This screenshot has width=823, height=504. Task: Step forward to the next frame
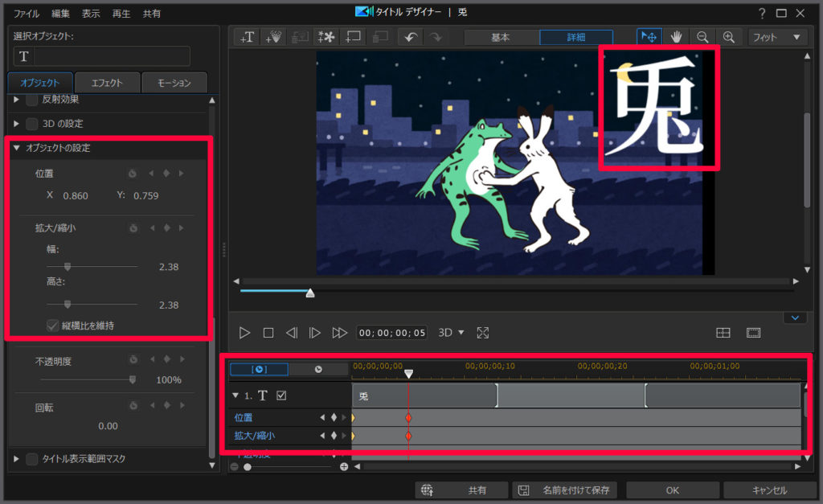coord(315,333)
